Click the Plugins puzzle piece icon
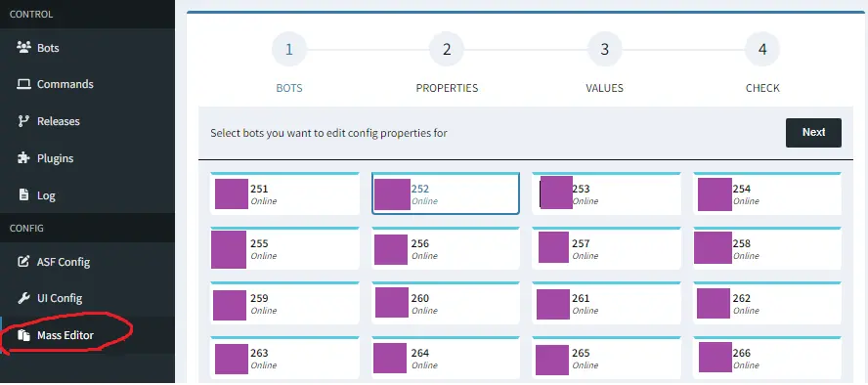The height and width of the screenshot is (385, 868). point(23,158)
